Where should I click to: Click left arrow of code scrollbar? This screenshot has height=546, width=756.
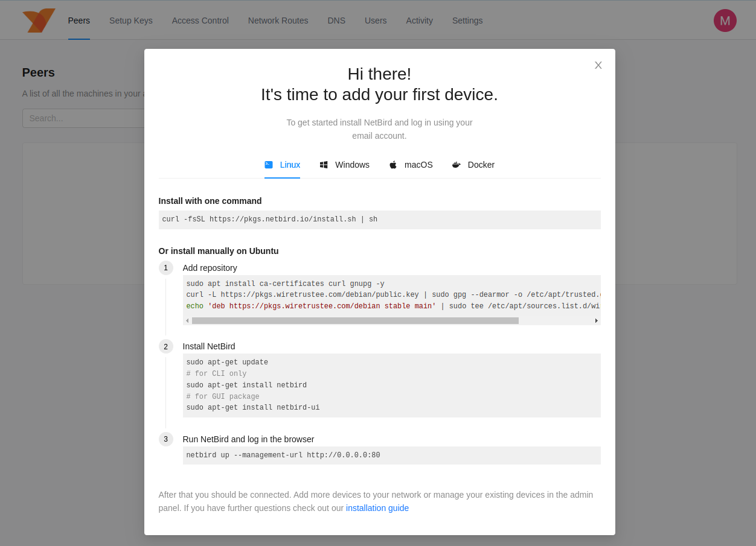click(x=187, y=321)
